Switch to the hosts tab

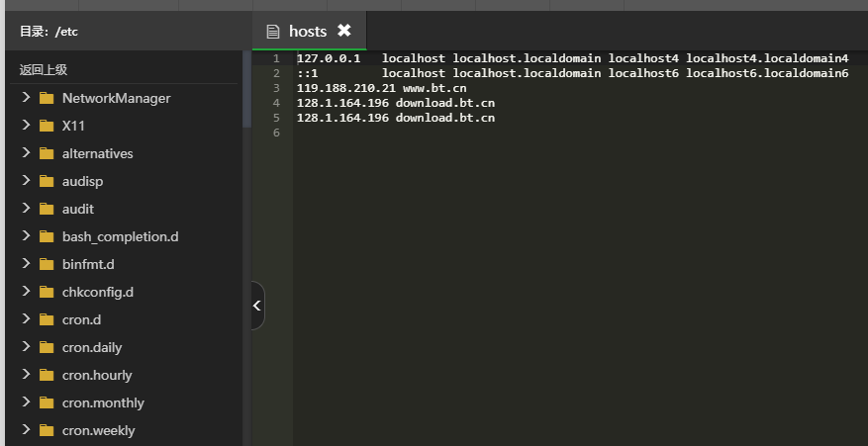[308, 31]
